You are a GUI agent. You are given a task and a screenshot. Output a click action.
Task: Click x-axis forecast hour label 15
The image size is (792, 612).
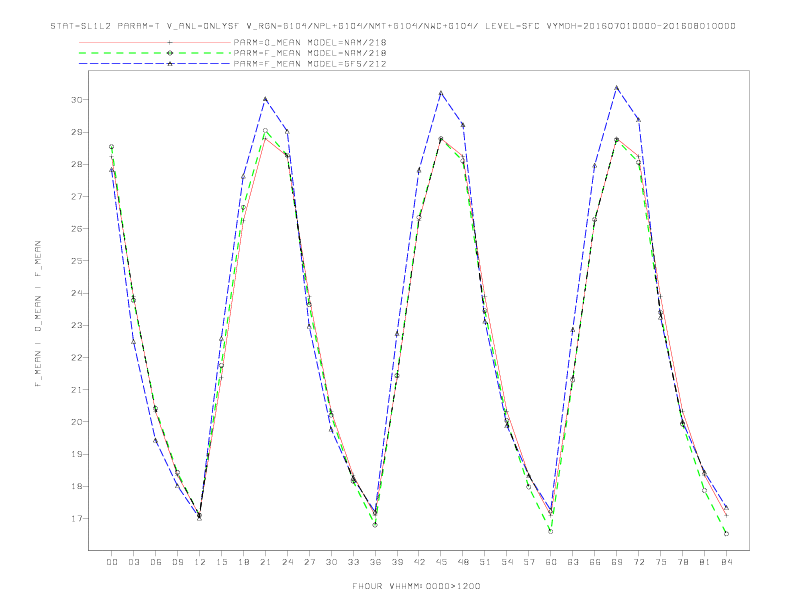click(x=221, y=562)
